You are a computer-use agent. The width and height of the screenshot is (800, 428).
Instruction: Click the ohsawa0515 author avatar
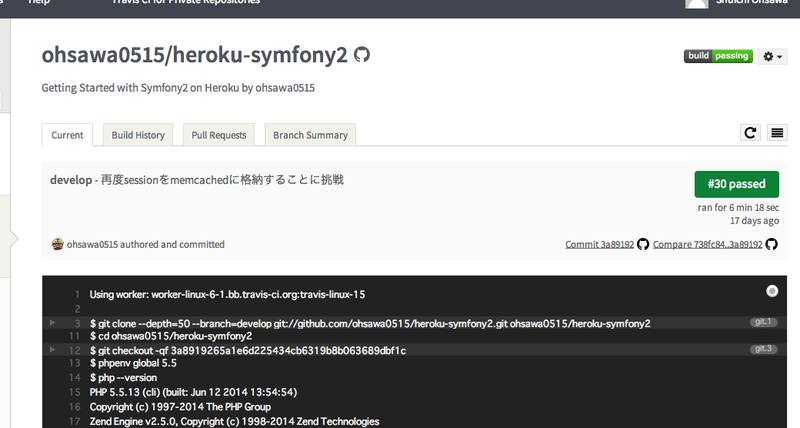coord(58,244)
